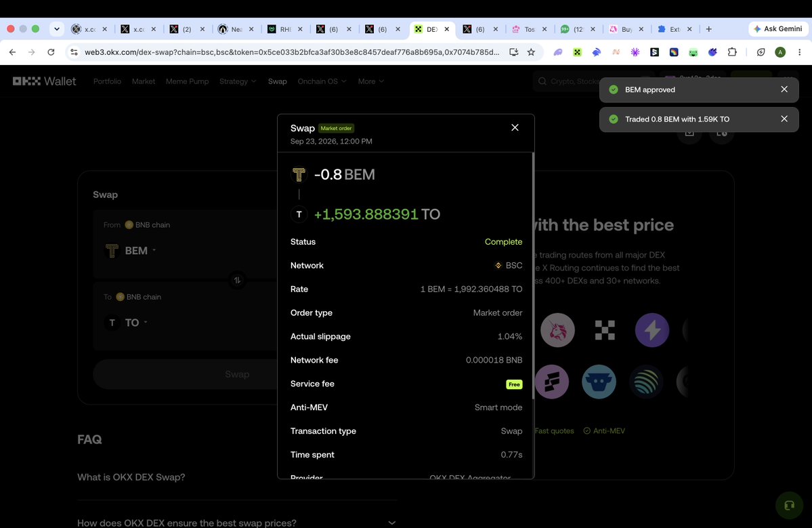Click the Uniswap unicorn DEX icon
This screenshot has height=528, width=812.
click(x=558, y=330)
